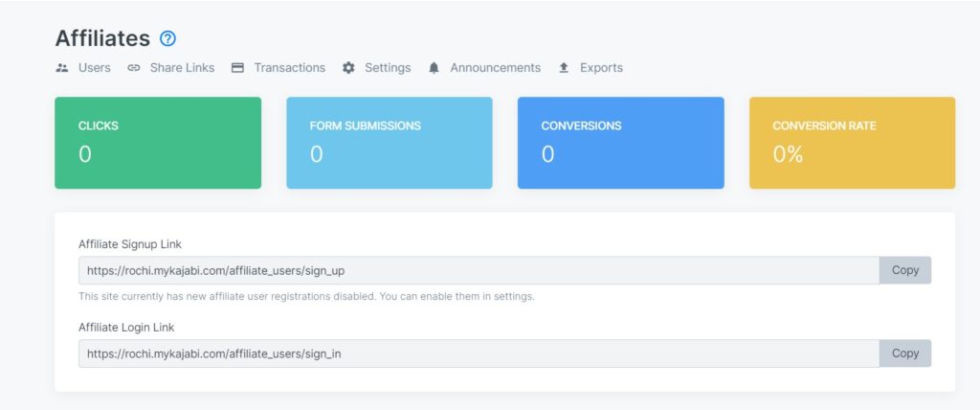Click the Exports upload arrow icon
This screenshot has width=980, height=410.
point(564,68)
